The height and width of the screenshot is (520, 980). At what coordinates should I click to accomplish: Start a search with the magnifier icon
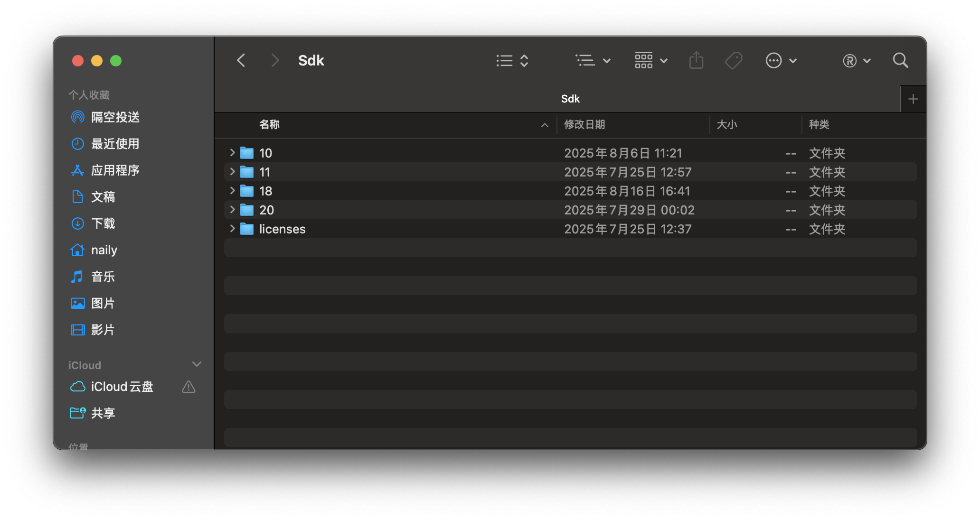[x=900, y=60]
